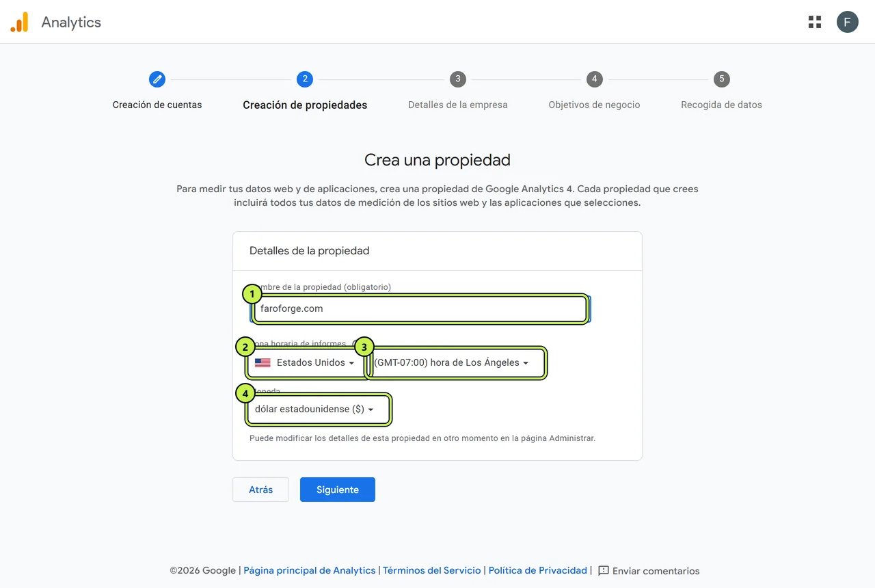
Task: Click the Analytics product name in header
Action: 71,22
